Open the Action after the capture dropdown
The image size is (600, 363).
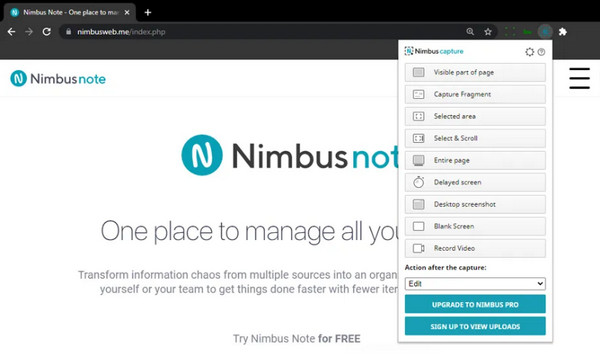coord(475,283)
